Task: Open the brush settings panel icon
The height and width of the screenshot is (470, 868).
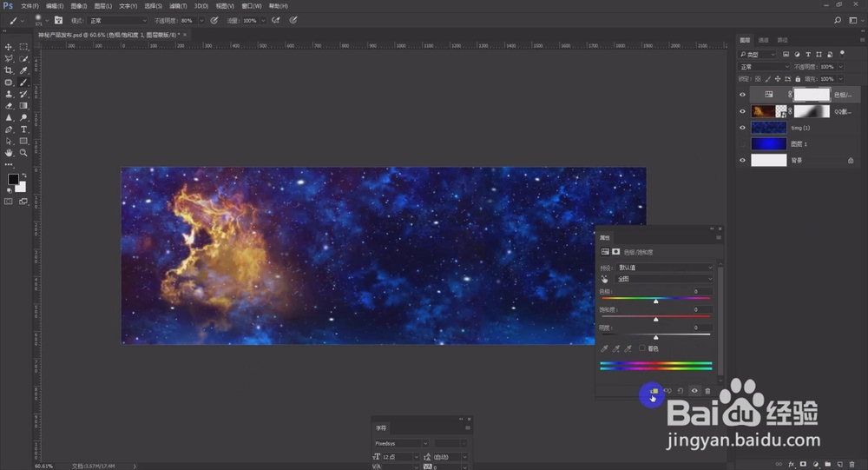Action: (x=58, y=21)
